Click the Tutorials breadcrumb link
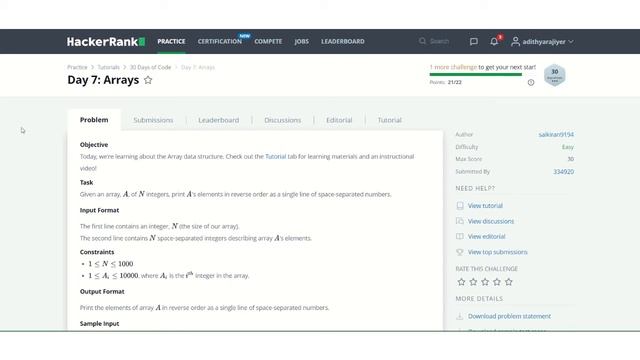The width and height of the screenshot is (640, 360). click(109, 67)
